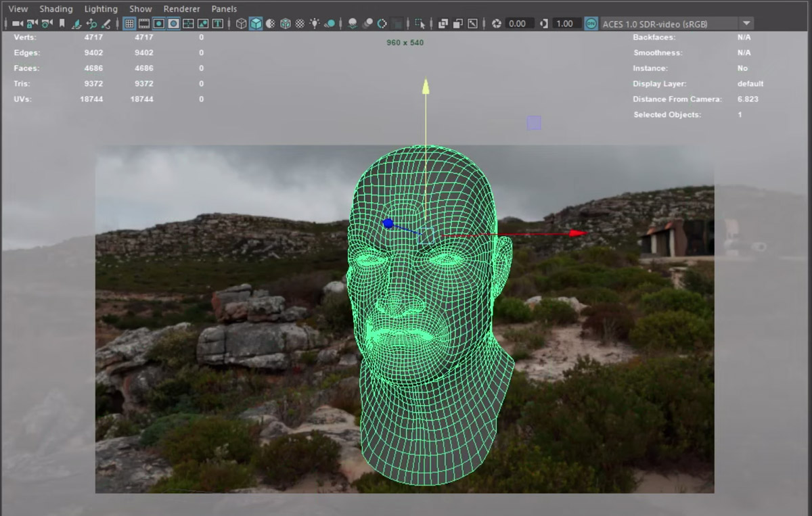This screenshot has height=516, width=812.
Task: Open the Renderer menu
Action: 181,9
